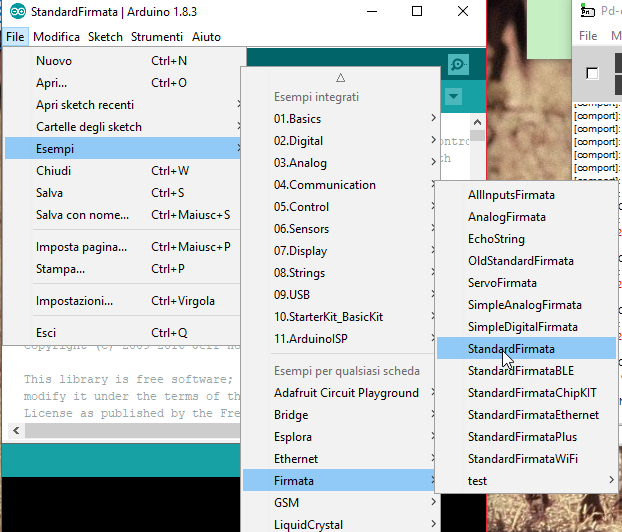Viewport: 622px width, 532px height.
Task: Expand the 08.Strings examples submenu
Action: click(339, 273)
